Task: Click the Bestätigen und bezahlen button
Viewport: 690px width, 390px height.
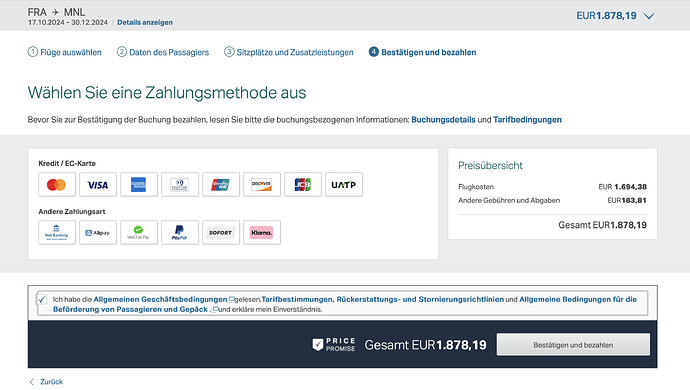Action: point(573,345)
